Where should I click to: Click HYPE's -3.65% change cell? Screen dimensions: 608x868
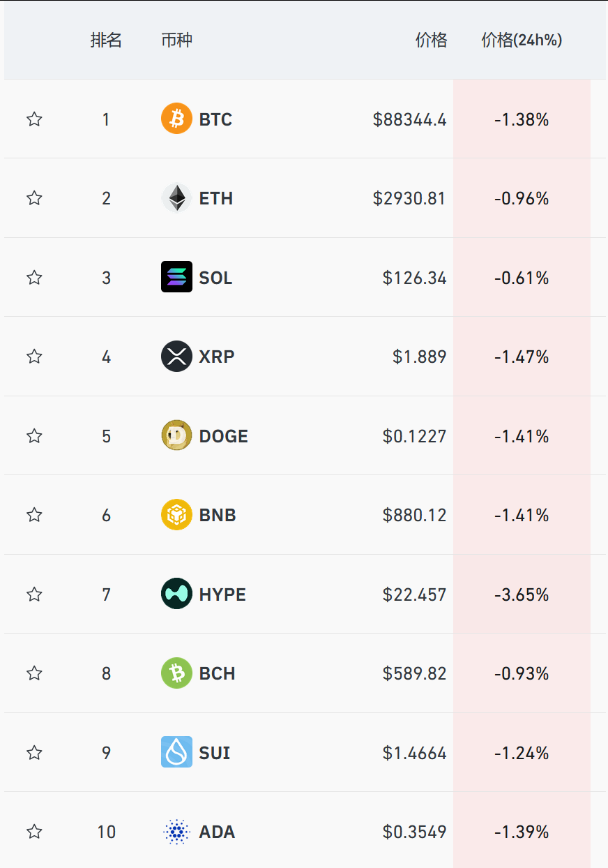[522, 594]
